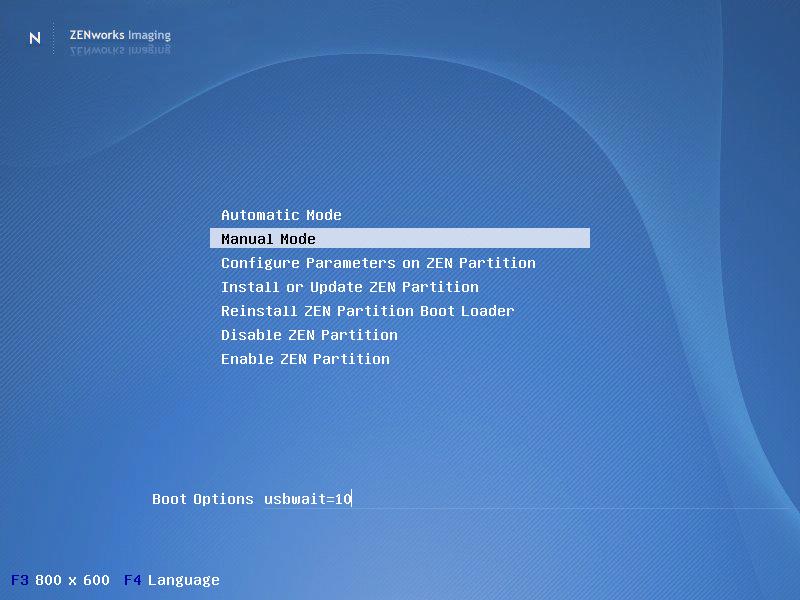Select Enable ZEN Partition option
Screen dimensions: 800x600
point(305,359)
